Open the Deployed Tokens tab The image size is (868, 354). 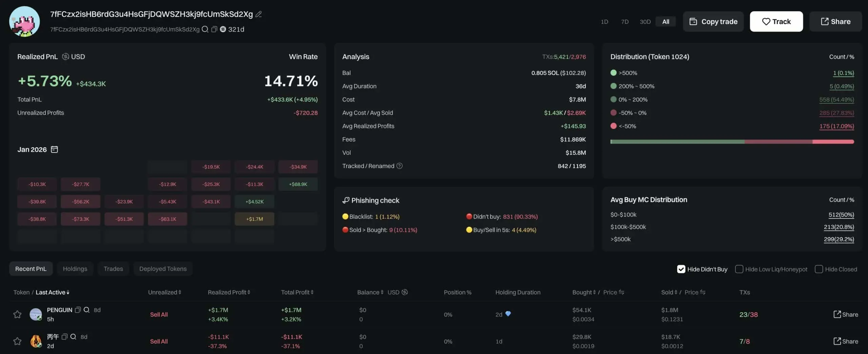(163, 269)
